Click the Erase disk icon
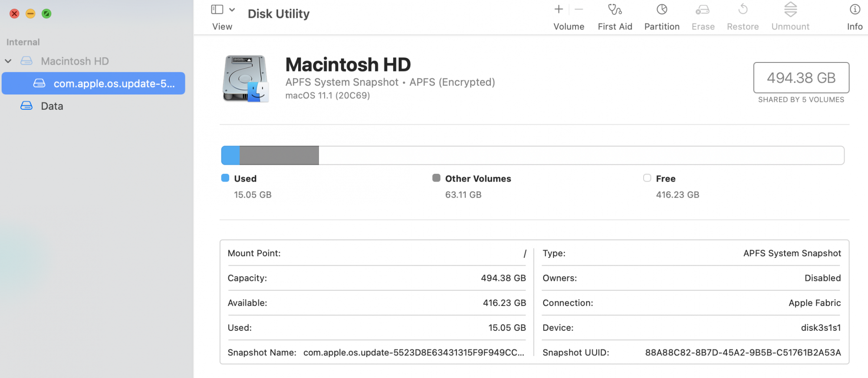Image resolution: width=868 pixels, height=378 pixels. [703, 10]
